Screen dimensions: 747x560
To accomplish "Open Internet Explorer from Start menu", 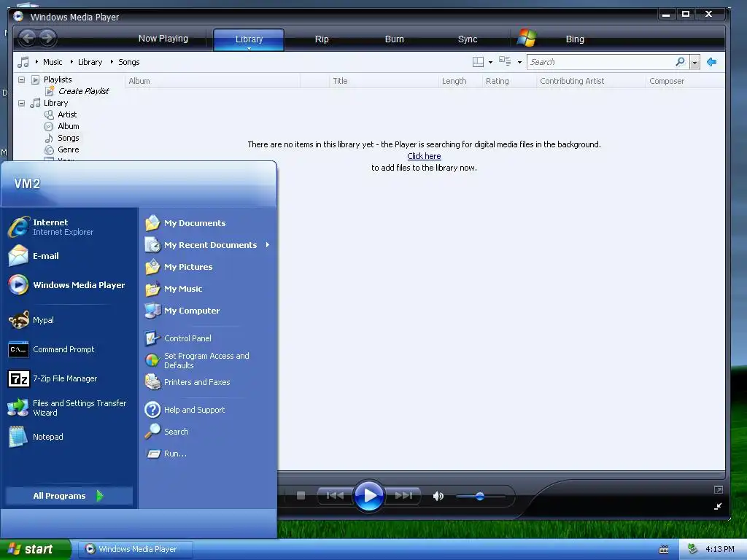I will 69,227.
